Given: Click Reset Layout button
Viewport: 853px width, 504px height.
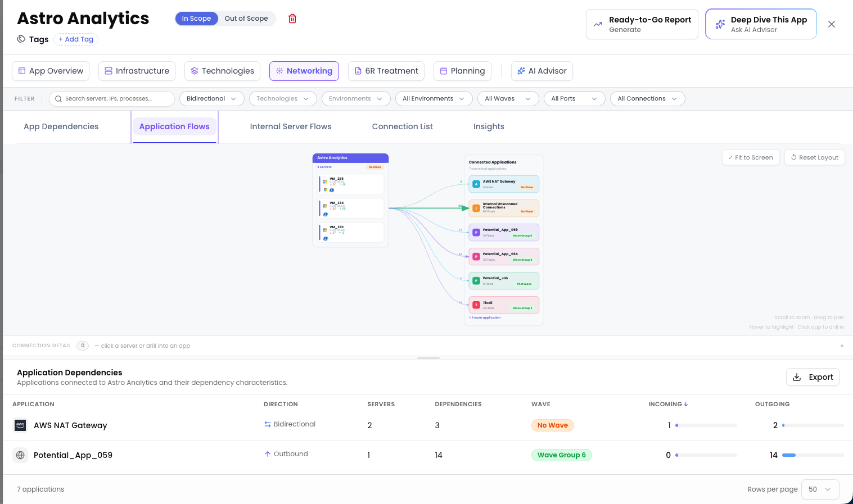Looking at the screenshot, I should click(815, 157).
